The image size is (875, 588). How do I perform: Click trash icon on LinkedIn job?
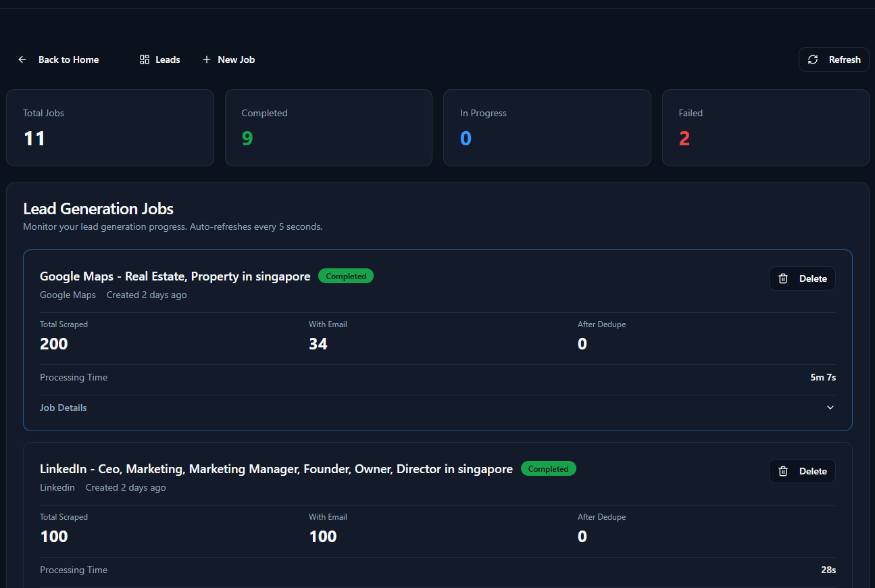pos(783,471)
